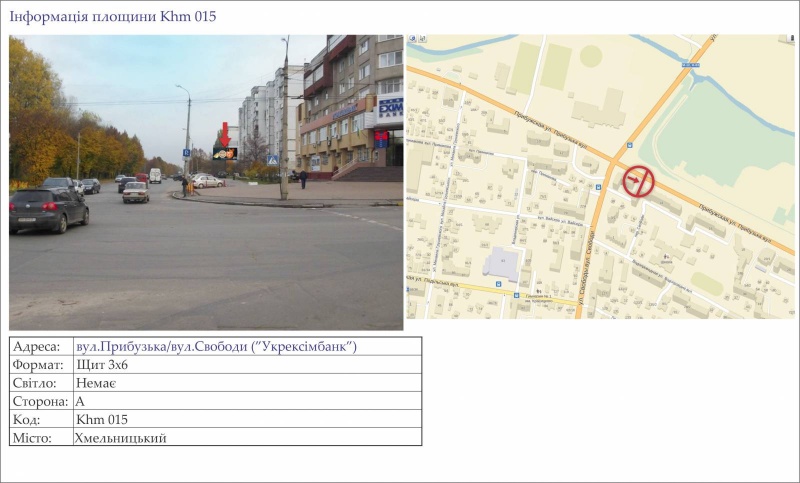Select the Щит 3х6 format cell
Screen dimensions: 800x483
coord(102,365)
